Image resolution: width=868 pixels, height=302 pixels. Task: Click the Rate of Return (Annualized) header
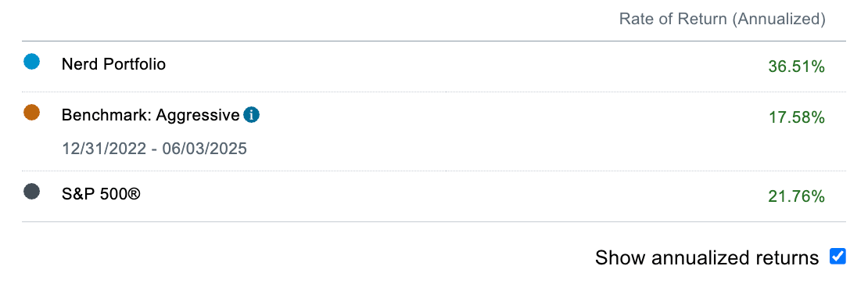coord(722,19)
